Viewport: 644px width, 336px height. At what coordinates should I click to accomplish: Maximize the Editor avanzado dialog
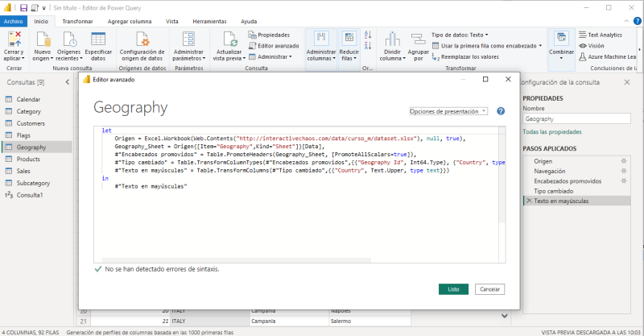click(485, 80)
